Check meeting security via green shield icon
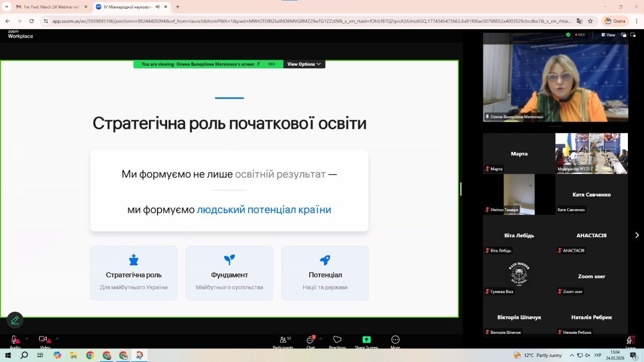Screen dimensions: 644x362 (x=568, y=35)
